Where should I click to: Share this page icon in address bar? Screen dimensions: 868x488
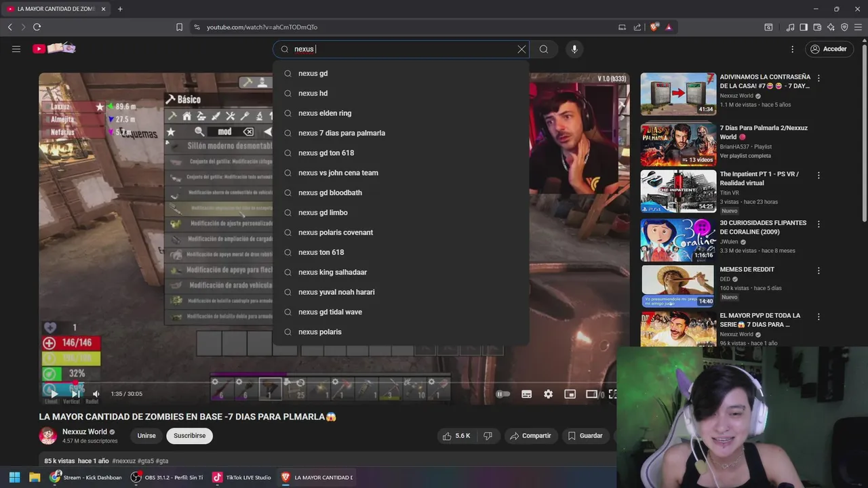point(637,27)
